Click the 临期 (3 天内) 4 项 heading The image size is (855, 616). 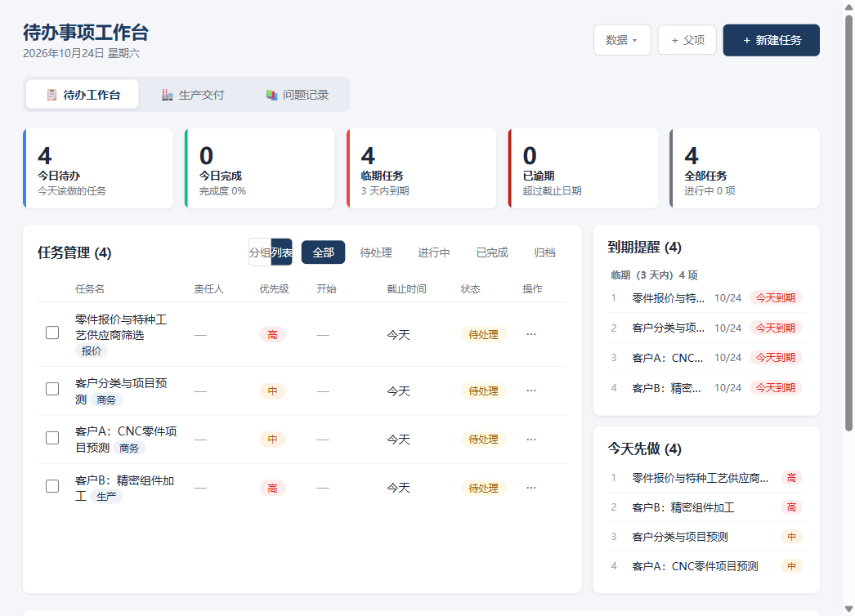pos(655,275)
